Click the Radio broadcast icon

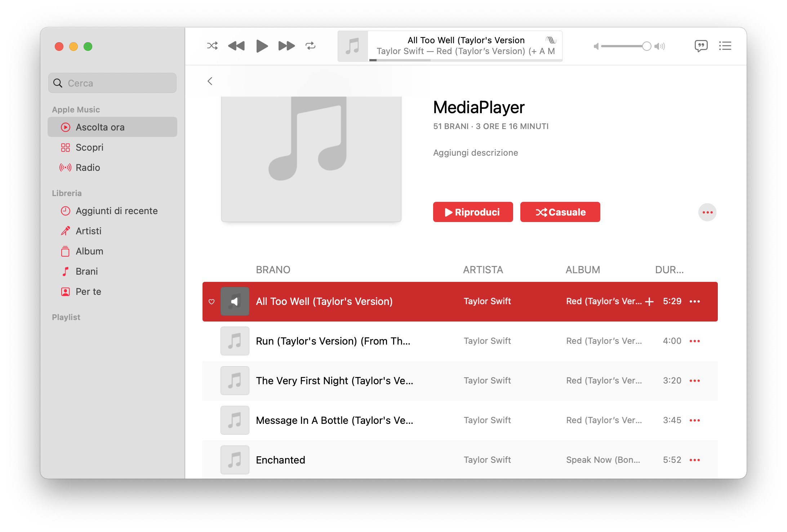(66, 168)
